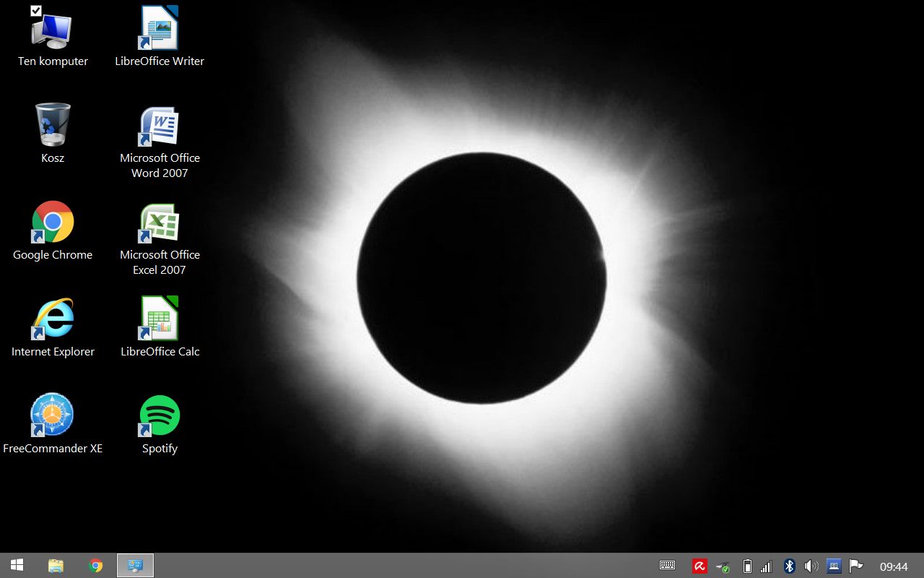The height and width of the screenshot is (578, 924).
Task: Open the Bluetooth tray icon
Action: 789,566
